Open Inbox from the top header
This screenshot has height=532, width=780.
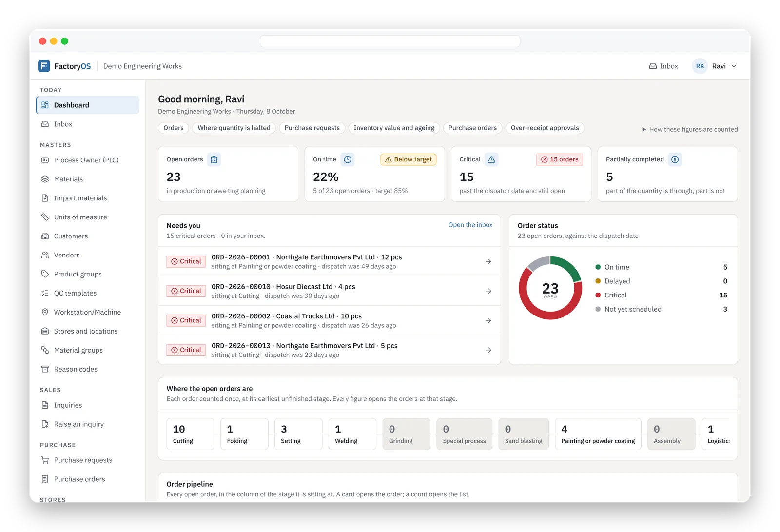pyautogui.click(x=663, y=66)
